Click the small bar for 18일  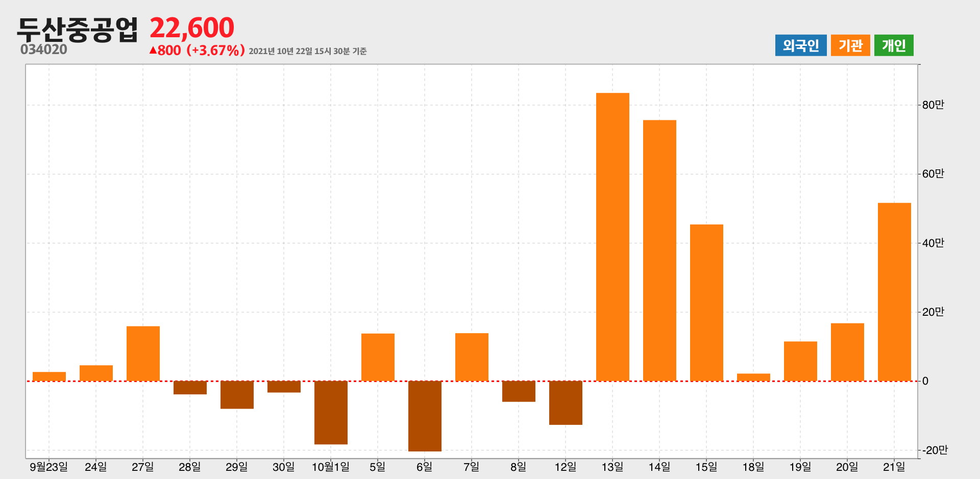tap(753, 377)
